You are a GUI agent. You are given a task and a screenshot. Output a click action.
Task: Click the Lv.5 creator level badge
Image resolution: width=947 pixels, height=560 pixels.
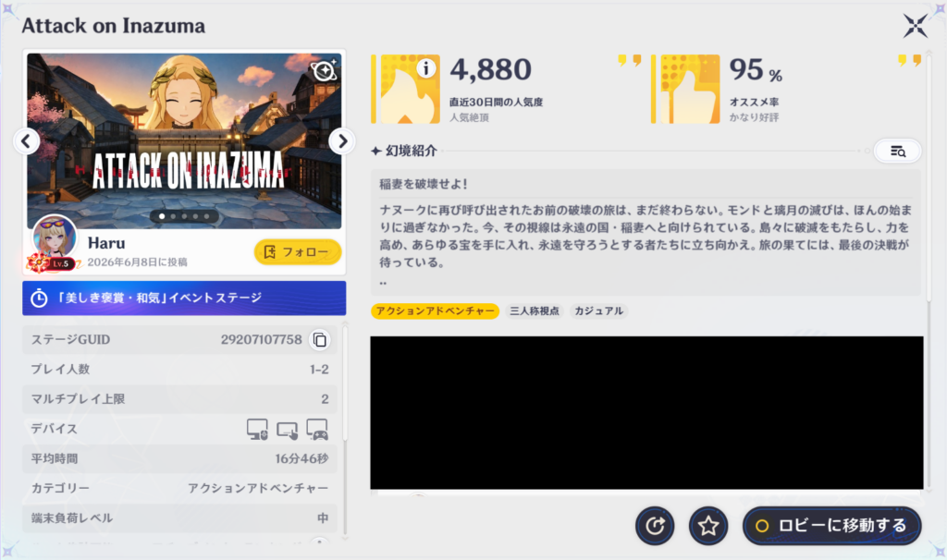coord(60,263)
